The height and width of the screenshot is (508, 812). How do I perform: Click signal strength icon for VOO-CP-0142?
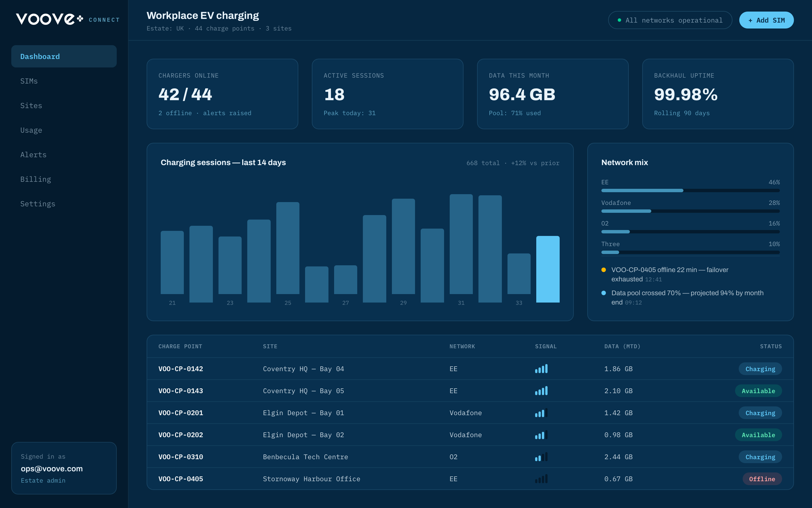point(541,369)
